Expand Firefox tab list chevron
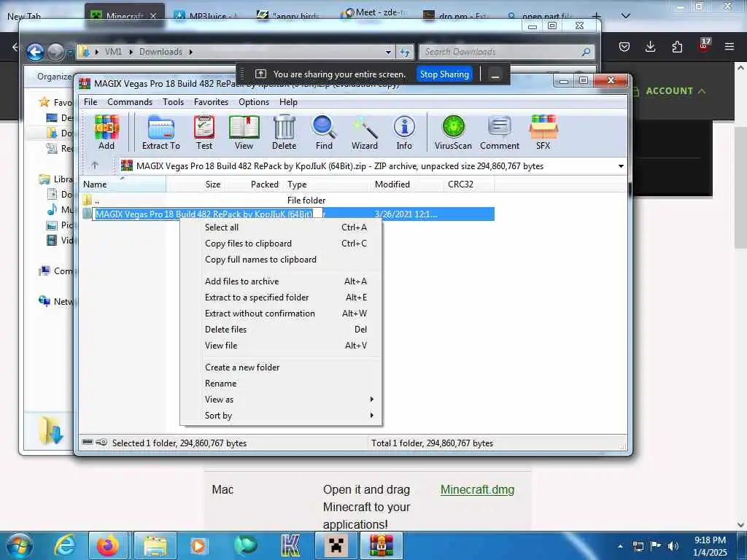Viewport: 747px width, 560px height. (x=626, y=16)
